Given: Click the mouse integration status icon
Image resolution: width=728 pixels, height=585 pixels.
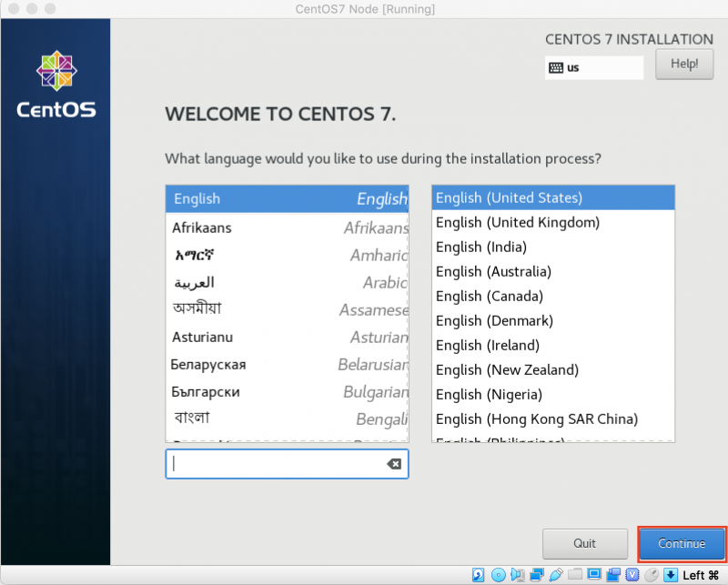Looking at the screenshot, I should [652, 575].
